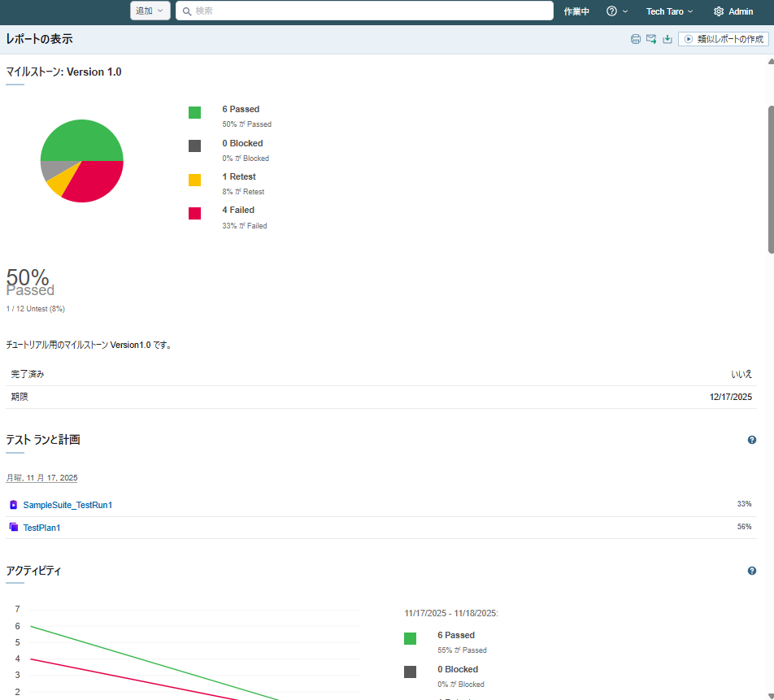Click the print report icon
Screen dimensions: 774x700
(x=636, y=39)
